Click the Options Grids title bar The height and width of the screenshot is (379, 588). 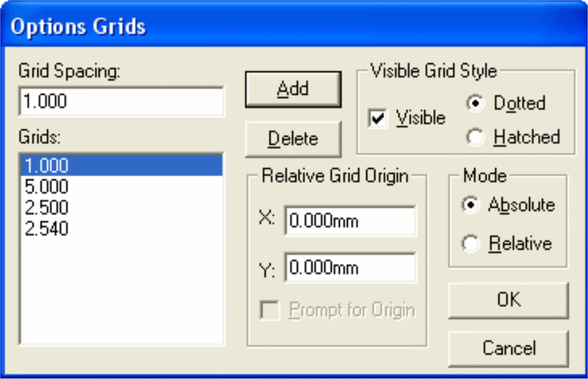click(x=294, y=27)
